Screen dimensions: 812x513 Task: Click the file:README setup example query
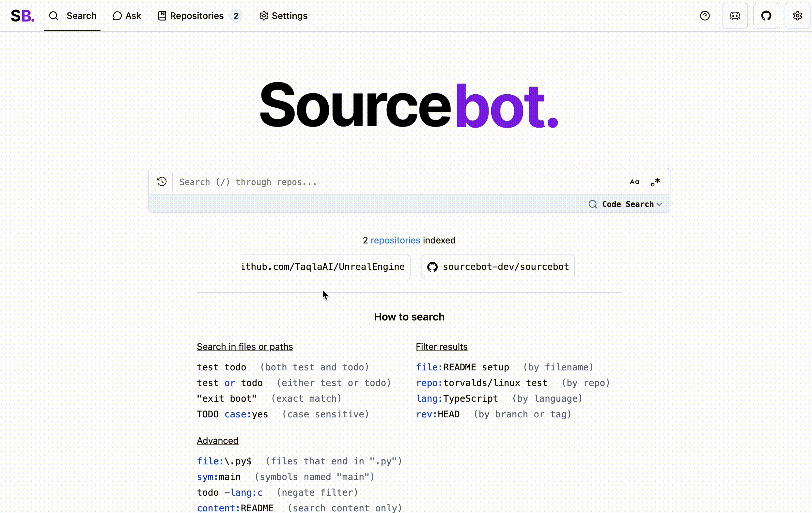click(462, 367)
